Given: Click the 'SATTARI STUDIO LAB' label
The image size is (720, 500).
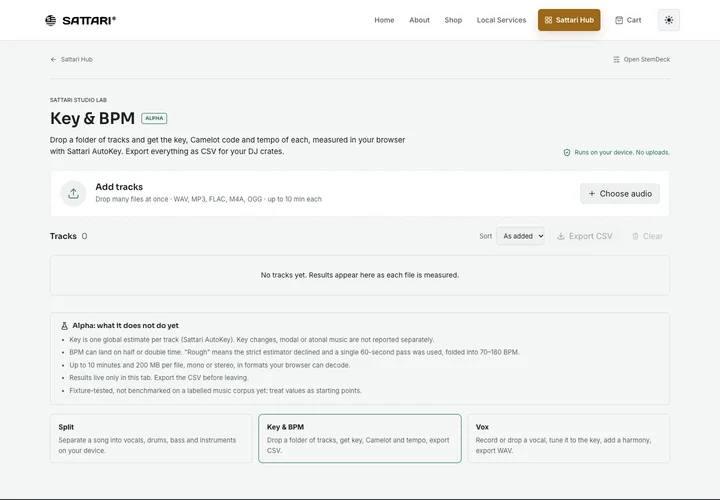Looking at the screenshot, I should pyautogui.click(x=79, y=100).
